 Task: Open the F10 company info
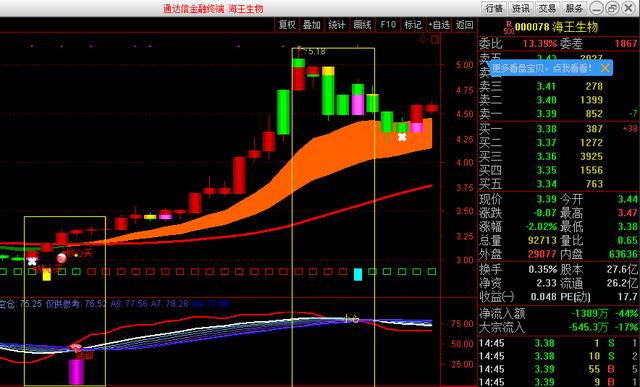388,25
